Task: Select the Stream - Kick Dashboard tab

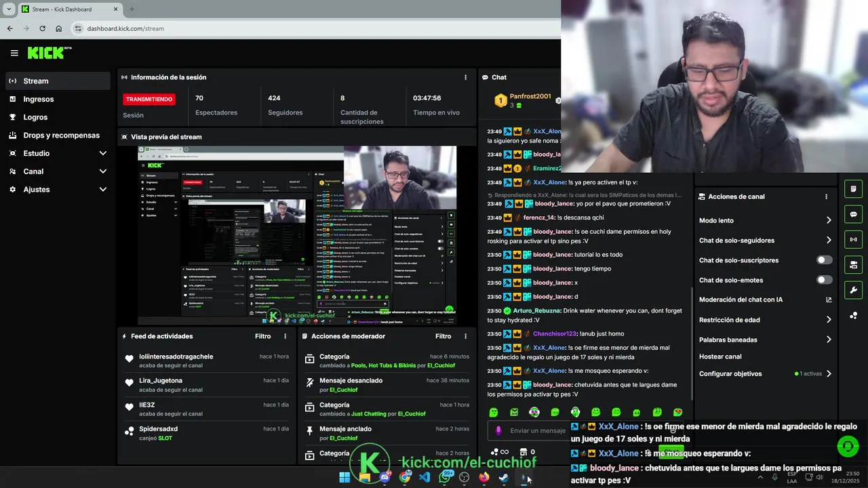Action: pos(70,9)
